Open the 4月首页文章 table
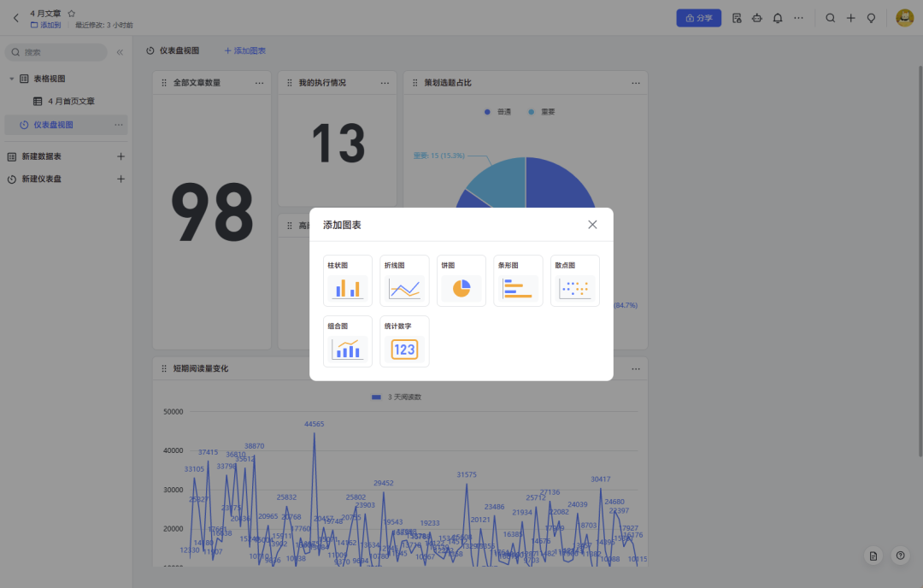Viewport: 923px width, 588px height. pyautogui.click(x=71, y=101)
